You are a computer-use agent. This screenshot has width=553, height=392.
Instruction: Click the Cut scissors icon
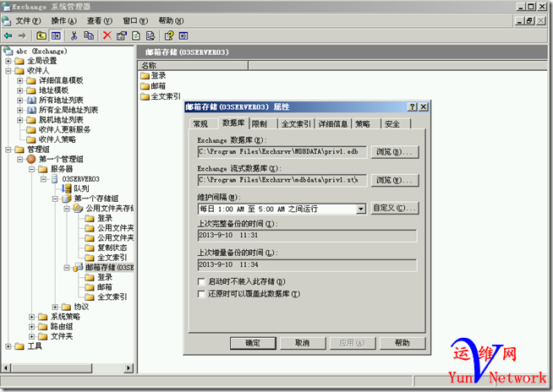(74, 35)
